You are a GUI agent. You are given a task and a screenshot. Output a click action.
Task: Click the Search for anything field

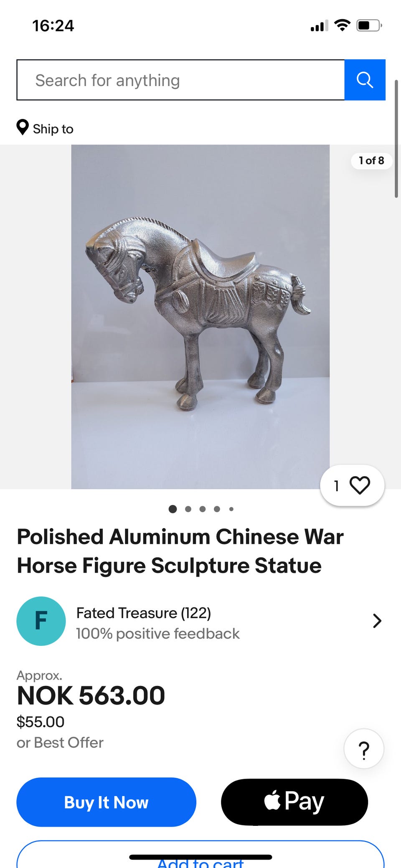(x=180, y=80)
